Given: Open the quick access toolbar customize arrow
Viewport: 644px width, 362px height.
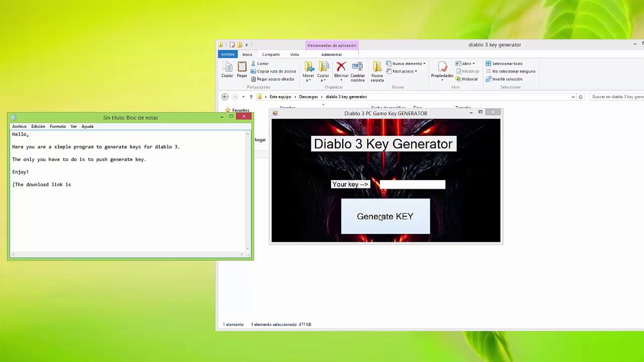Looking at the screenshot, I should [x=247, y=45].
